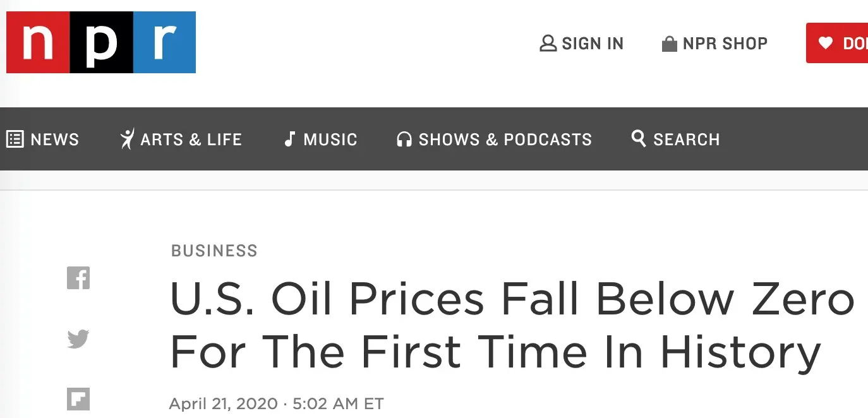
Task: Share the article on Twitter
Action: (78, 339)
